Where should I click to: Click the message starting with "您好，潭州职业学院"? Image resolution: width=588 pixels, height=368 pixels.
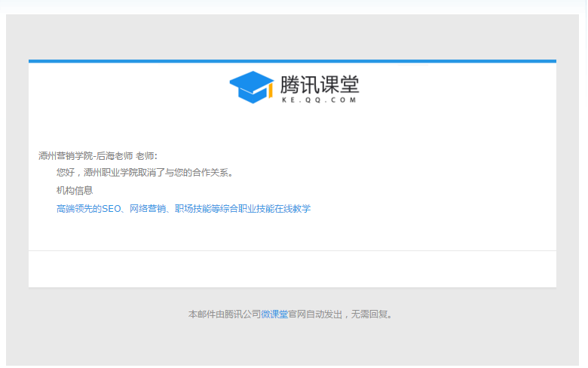click(145, 172)
